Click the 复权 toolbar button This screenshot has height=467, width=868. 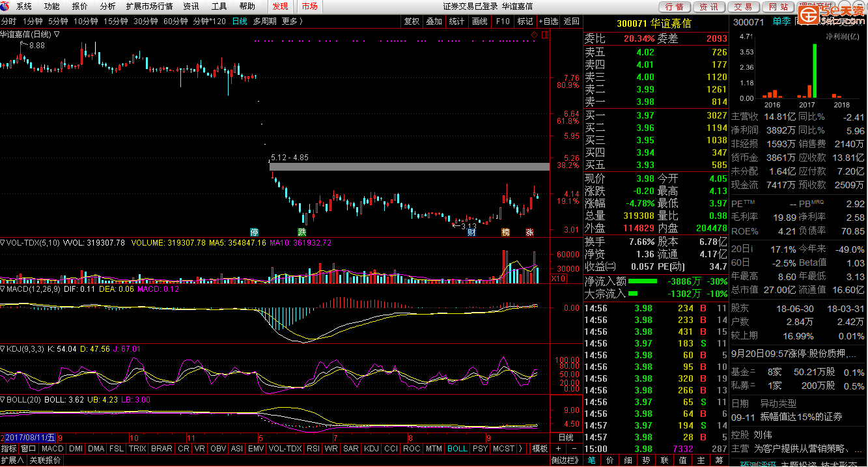tap(412, 21)
